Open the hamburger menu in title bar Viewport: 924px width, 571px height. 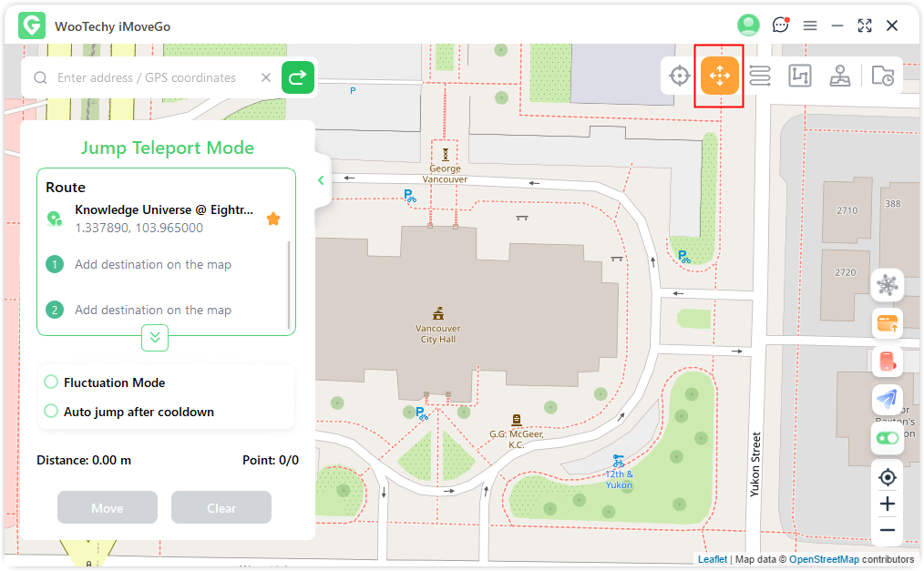pos(810,25)
